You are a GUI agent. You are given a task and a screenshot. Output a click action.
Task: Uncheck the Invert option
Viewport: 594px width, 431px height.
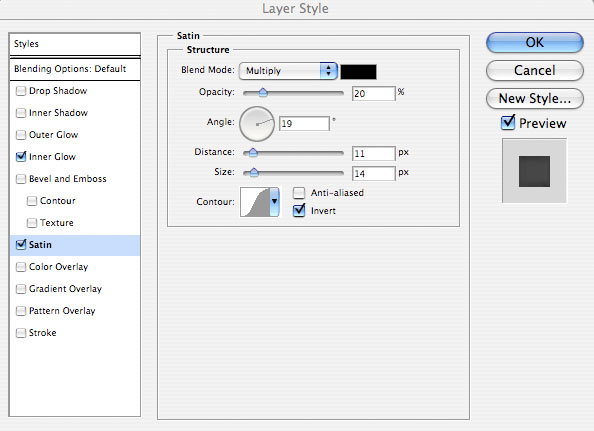pos(299,211)
